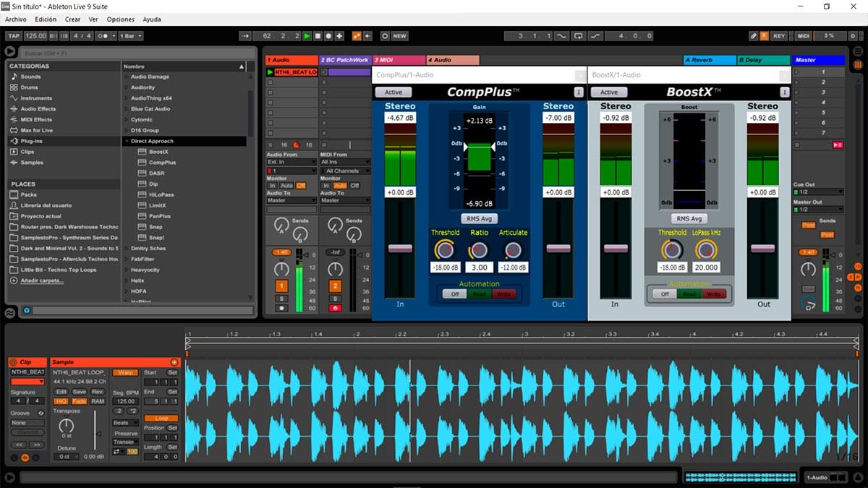Click the NEW button in transport
The height and width of the screenshot is (488, 868).
399,35
